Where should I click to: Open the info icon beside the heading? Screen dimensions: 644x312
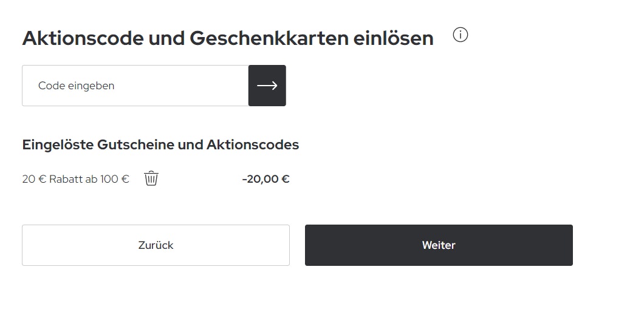[461, 36]
